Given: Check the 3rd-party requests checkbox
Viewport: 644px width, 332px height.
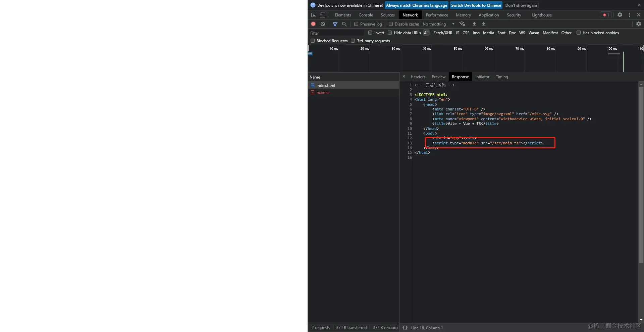Looking at the screenshot, I should [353, 41].
